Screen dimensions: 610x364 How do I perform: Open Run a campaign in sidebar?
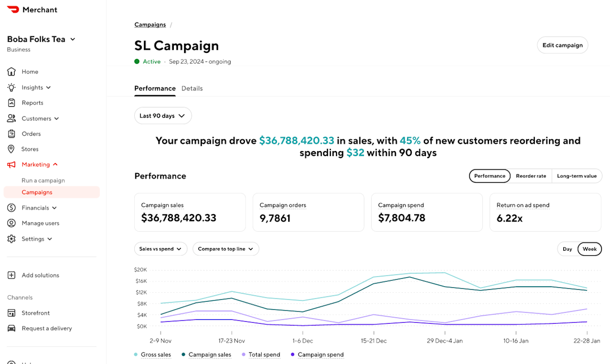point(43,180)
